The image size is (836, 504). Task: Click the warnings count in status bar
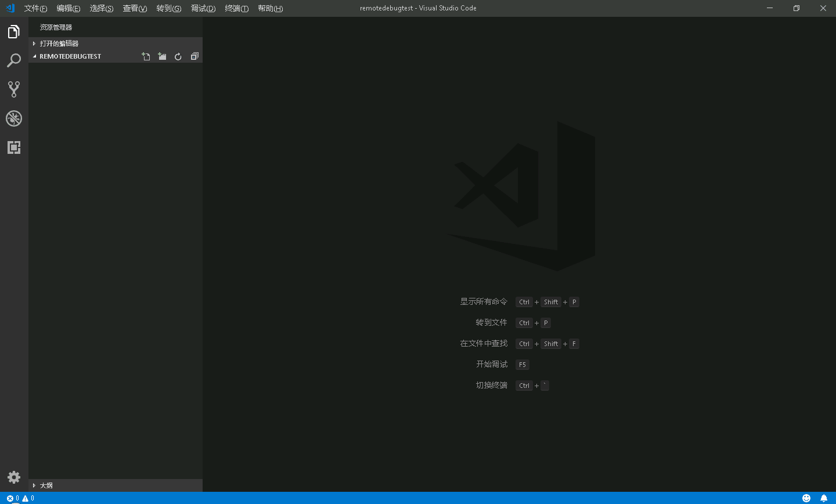pyautogui.click(x=28, y=498)
